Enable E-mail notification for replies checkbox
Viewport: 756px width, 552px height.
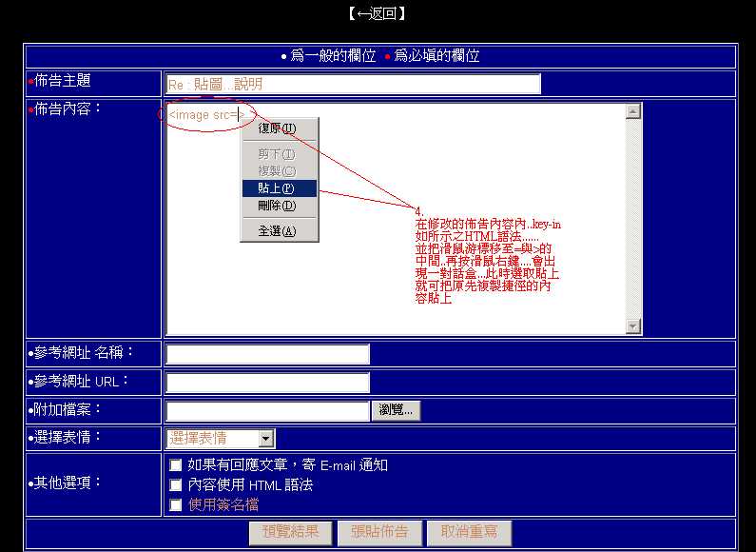[175, 465]
